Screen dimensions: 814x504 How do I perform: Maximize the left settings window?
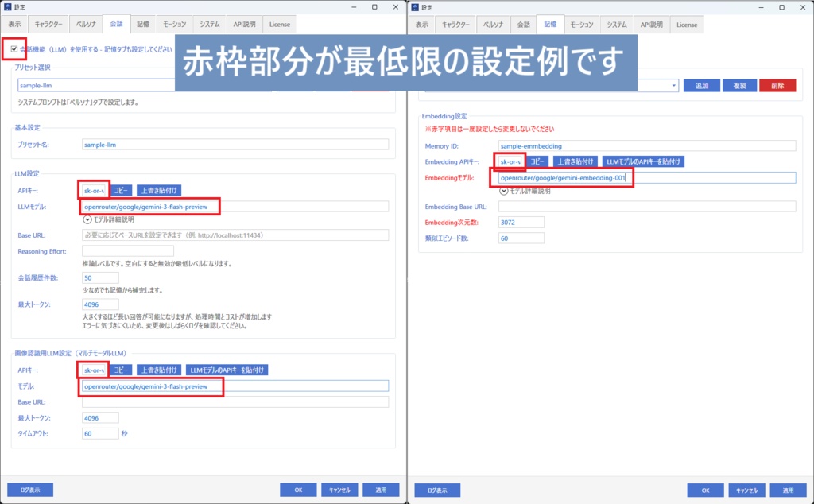tap(374, 6)
